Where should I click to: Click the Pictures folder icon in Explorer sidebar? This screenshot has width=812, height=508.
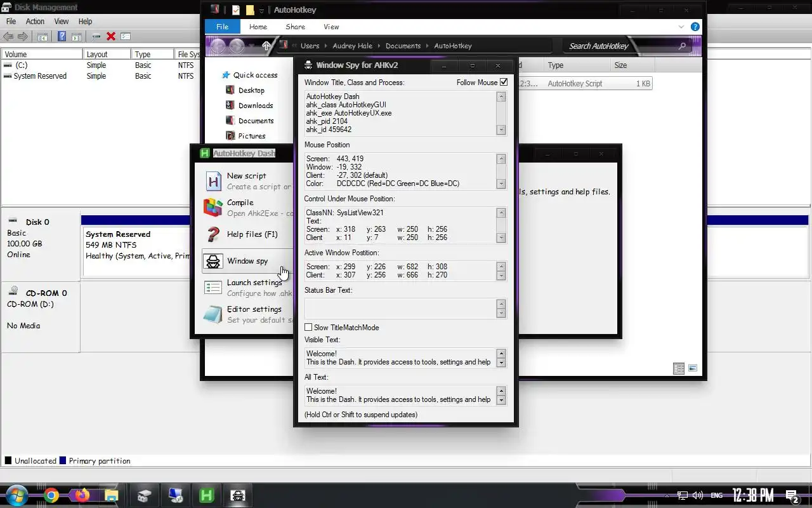click(x=230, y=136)
